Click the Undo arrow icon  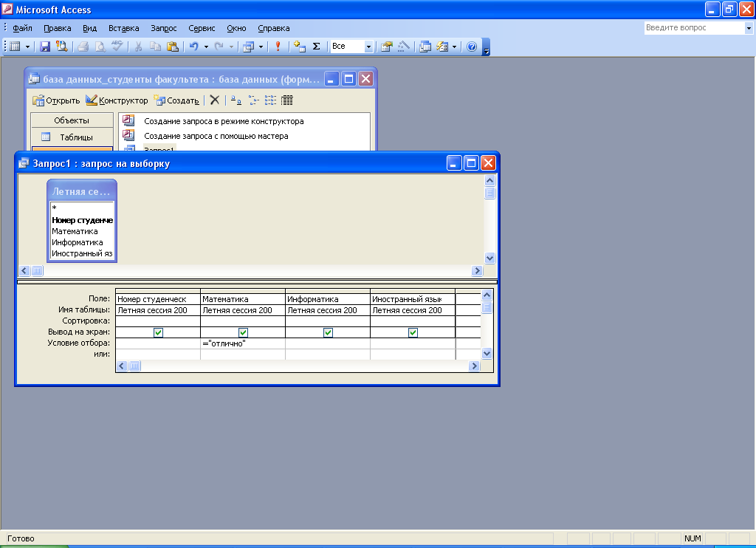[194, 47]
